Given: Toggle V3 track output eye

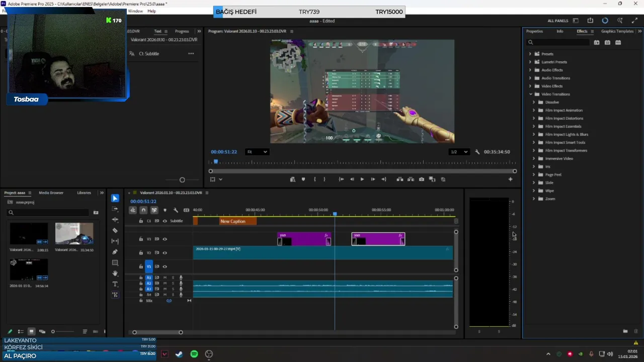Looking at the screenshot, I should [x=165, y=239].
